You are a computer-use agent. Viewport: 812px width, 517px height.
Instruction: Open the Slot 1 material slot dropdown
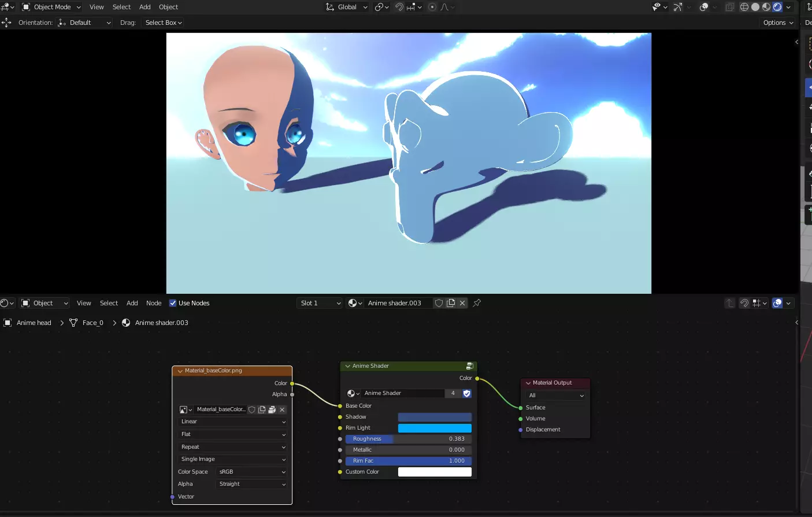coord(320,303)
